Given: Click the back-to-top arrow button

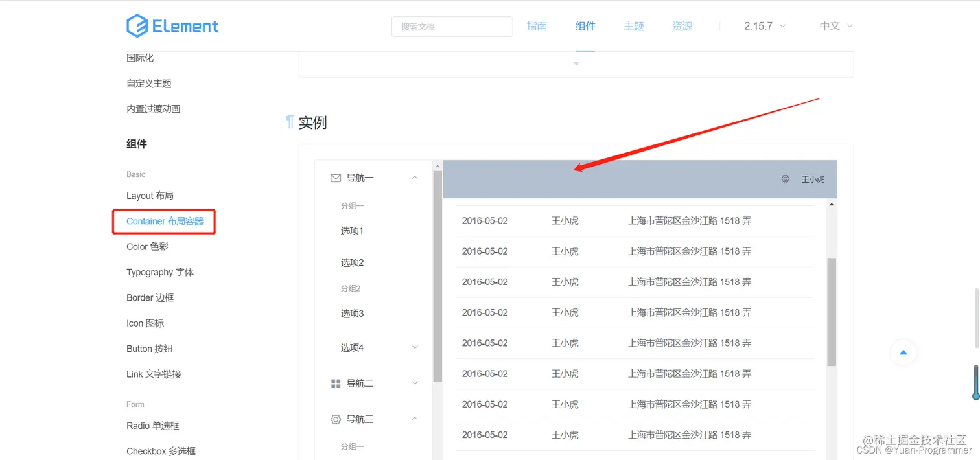Looking at the screenshot, I should (903, 352).
